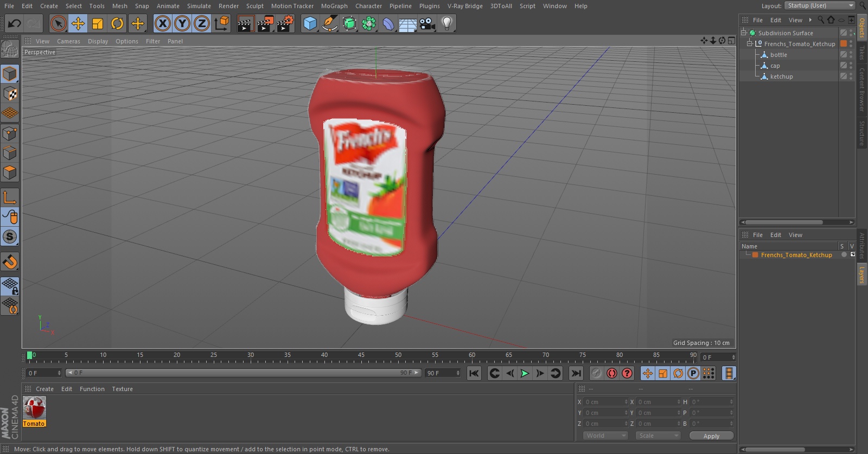Switch to Points mode

tap(10, 133)
